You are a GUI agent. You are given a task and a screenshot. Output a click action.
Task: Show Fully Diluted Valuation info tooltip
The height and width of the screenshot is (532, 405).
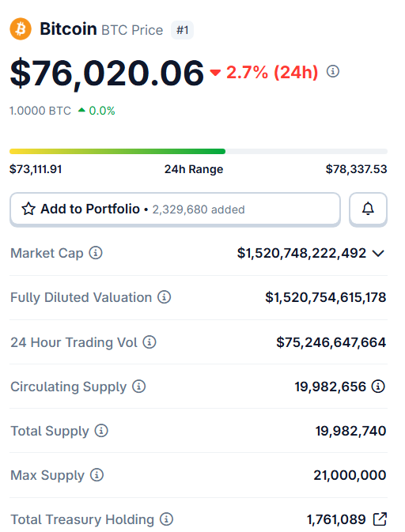164,297
